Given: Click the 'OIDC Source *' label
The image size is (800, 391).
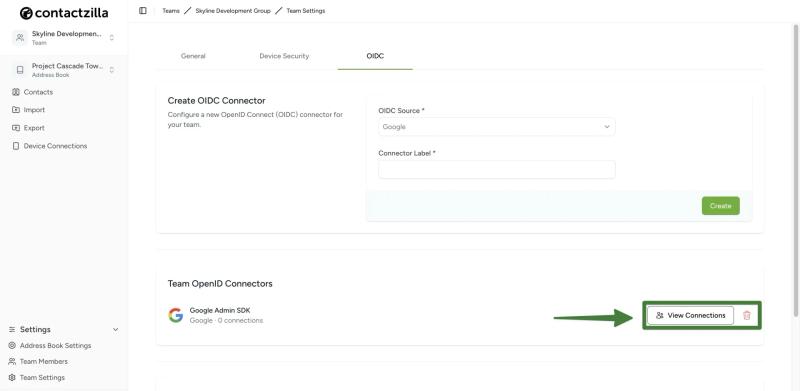Looking at the screenshot, I should 401,111.
